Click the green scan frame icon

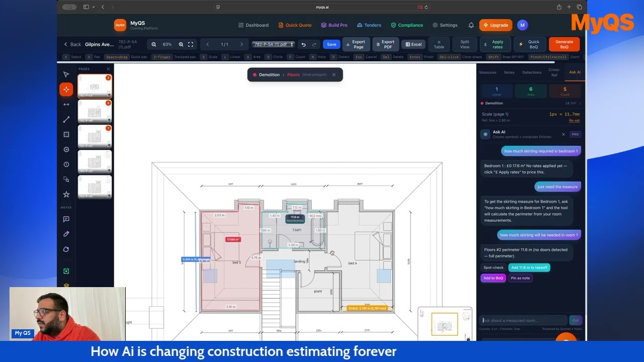point(66,271)
